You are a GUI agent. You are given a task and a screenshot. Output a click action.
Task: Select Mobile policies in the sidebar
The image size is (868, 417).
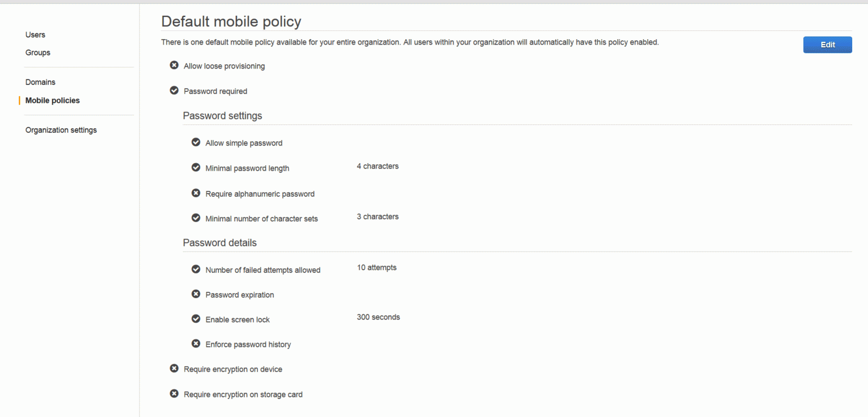click(52, 101)
